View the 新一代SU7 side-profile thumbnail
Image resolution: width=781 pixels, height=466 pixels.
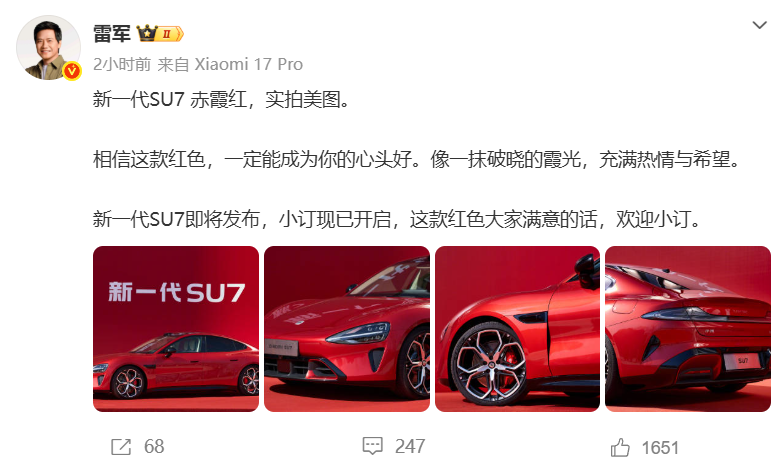(176, 329)
